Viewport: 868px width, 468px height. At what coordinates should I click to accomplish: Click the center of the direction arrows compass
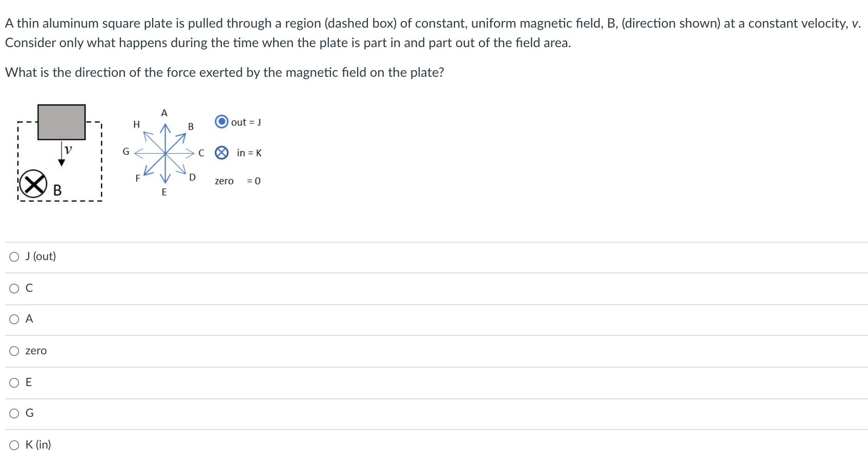click(165, 153)
